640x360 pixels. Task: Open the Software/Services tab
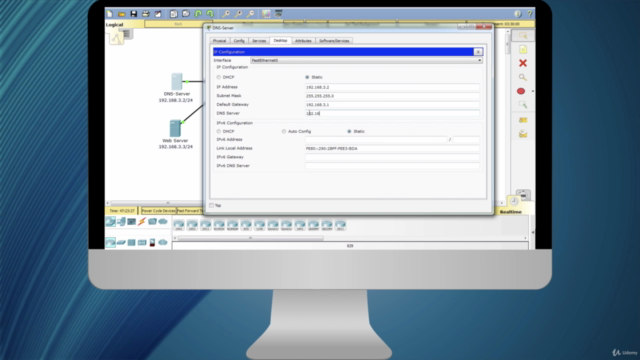point(334,41)
